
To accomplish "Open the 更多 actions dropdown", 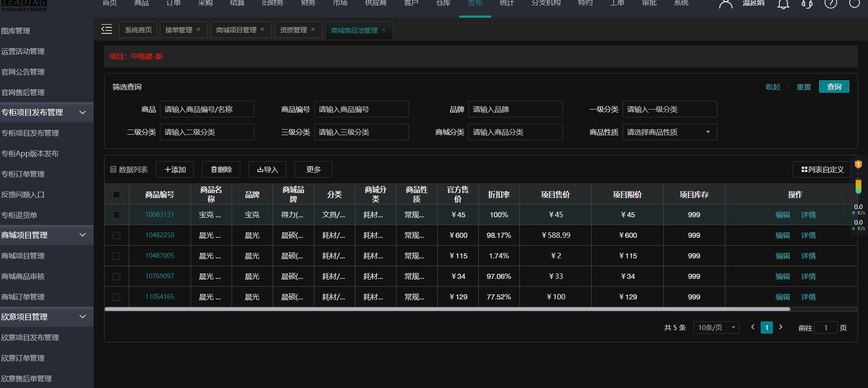I will 313,169.
